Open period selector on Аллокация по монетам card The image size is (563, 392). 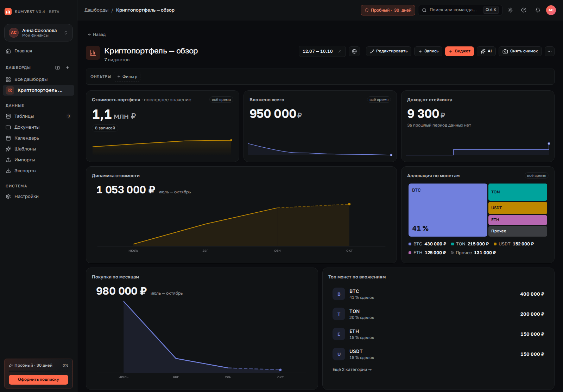tap(537, 176)
